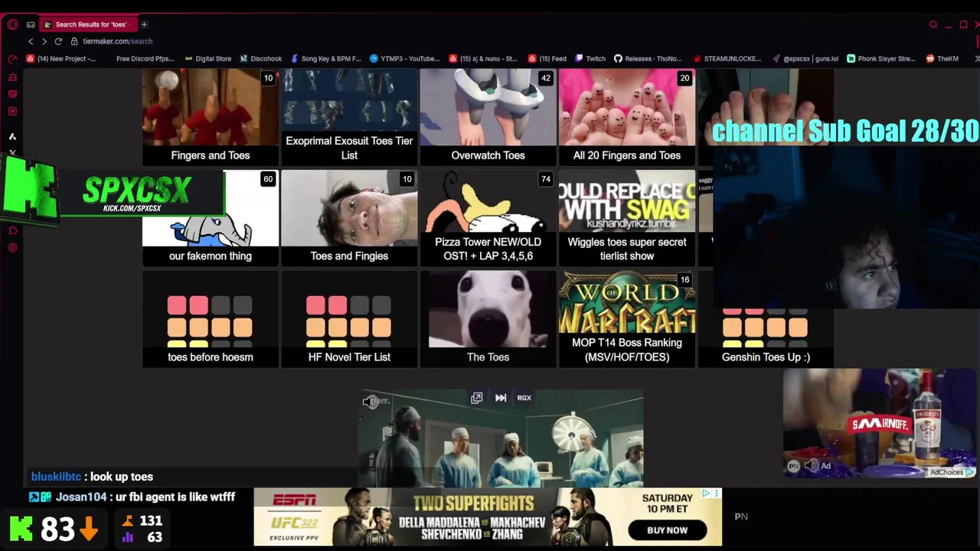The width and height of the screenshot is (980, 551).
Task: Click the browser search magnifier icon
Action: tap(933, 24)
